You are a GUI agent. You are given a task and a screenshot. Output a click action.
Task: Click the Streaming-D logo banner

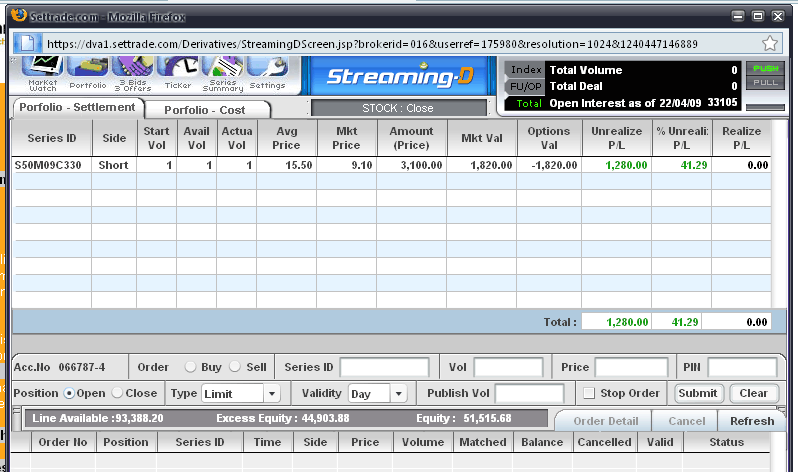click(x=400, y=76)
